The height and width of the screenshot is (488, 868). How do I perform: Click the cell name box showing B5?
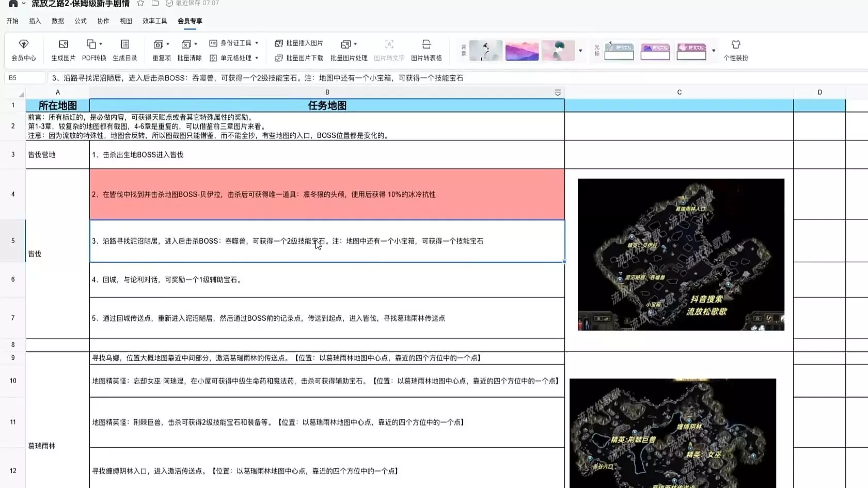pyautogui.click(x=24, y=78)
